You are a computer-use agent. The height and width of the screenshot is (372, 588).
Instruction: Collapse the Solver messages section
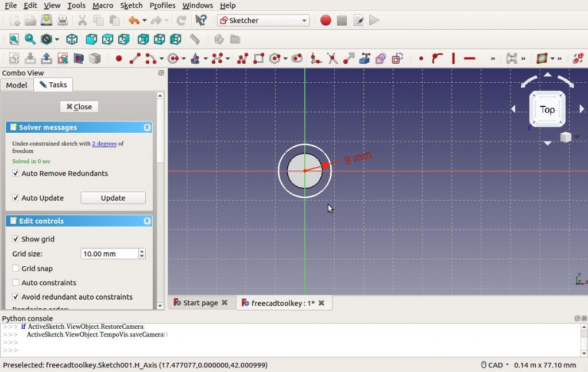147,128
